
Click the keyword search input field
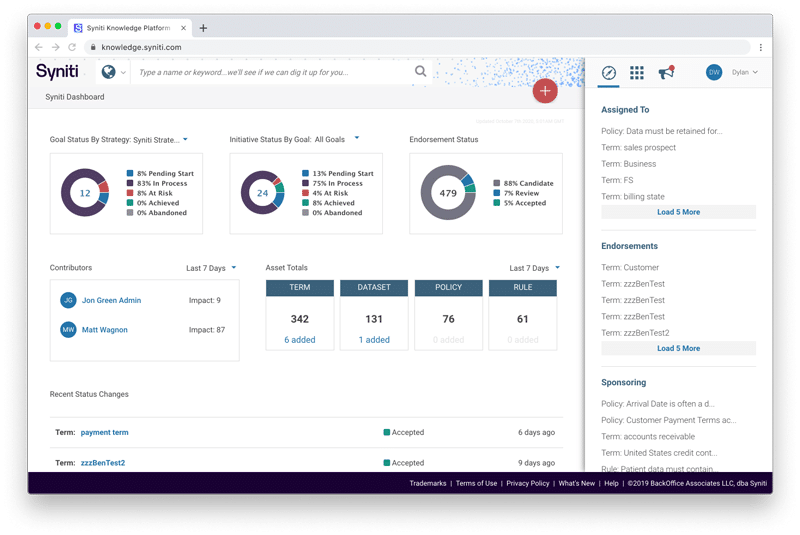270,72
